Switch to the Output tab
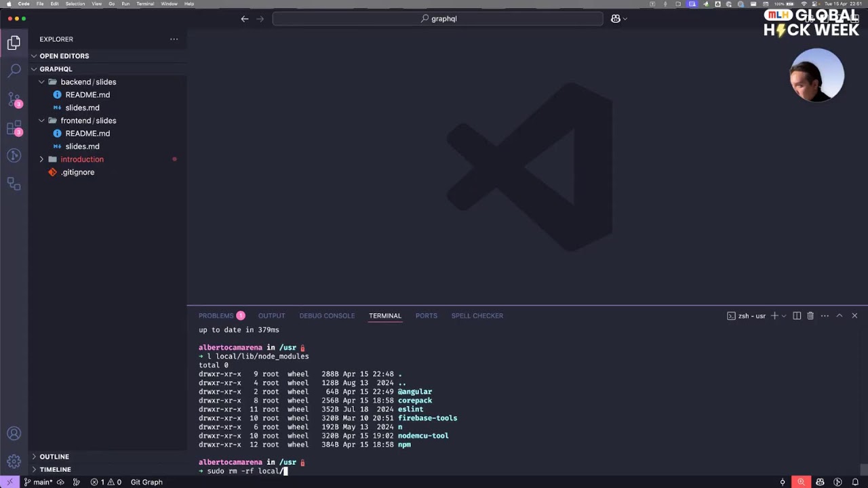This screenshot has height=488, width=868. 271,316
